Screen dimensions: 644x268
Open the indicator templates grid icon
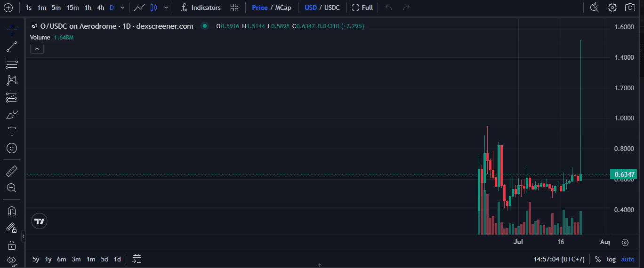234,8
